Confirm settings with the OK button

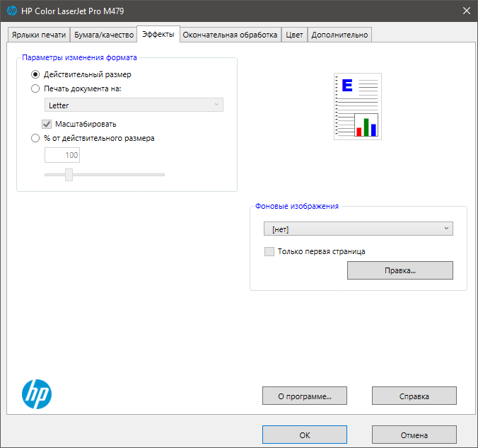pyautogui.click(x=305, y=435)
